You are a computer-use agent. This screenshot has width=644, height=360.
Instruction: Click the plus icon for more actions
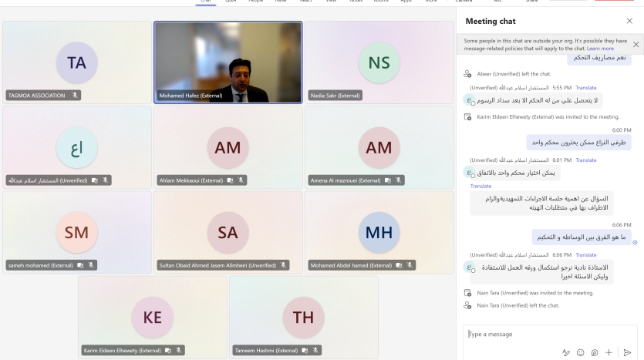click(x=609, y=352)
